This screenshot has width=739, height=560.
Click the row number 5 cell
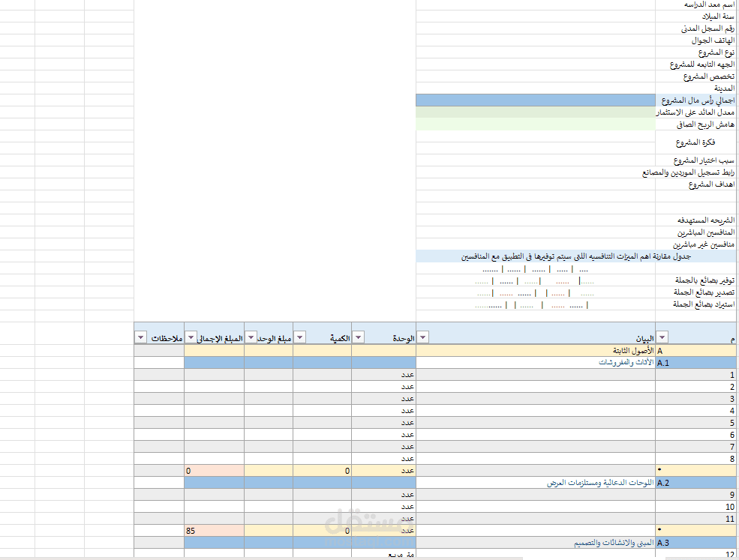click(x=695, y=423)
